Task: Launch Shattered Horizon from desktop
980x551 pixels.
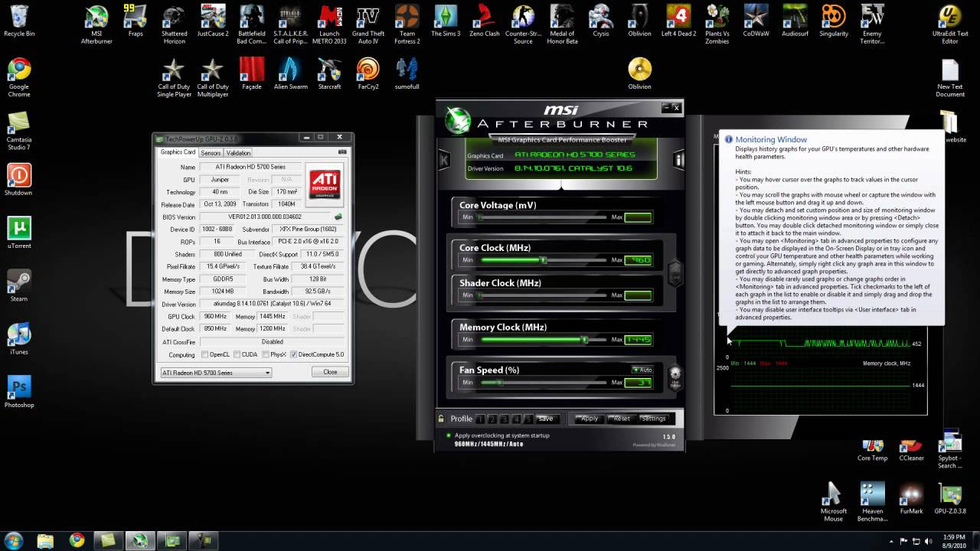Action: click(x=174, y=25)
